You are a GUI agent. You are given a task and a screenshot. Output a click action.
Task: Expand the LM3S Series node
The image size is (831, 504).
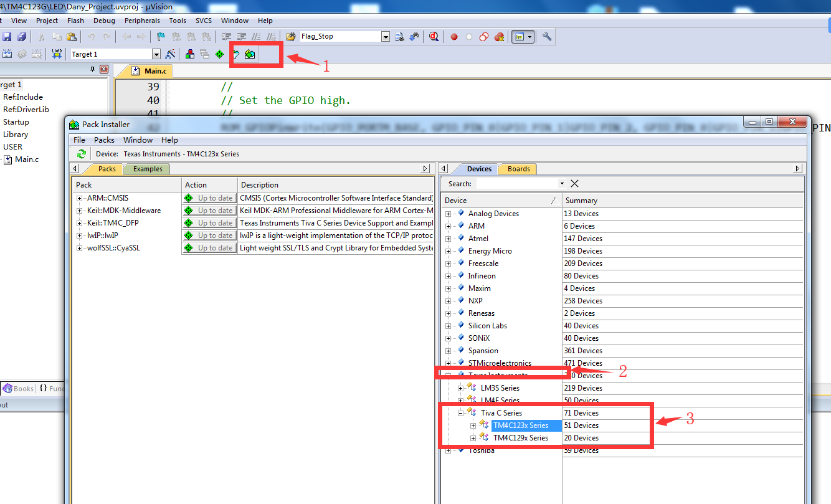tap(461, 388)
